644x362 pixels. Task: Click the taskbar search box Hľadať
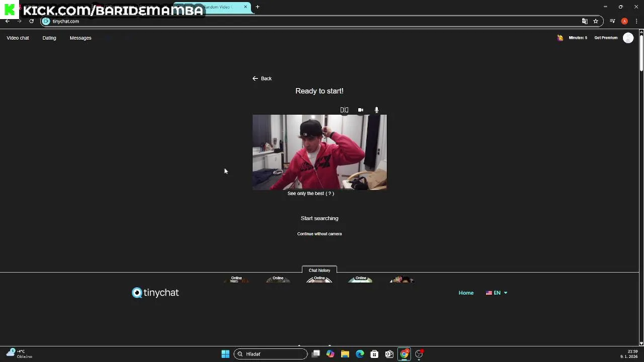[271, 354]
